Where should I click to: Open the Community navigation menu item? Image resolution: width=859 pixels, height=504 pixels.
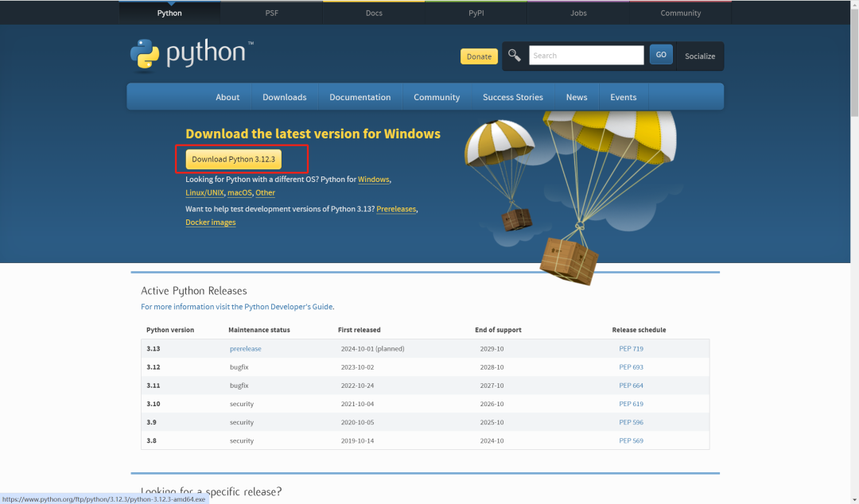point(437,97)
